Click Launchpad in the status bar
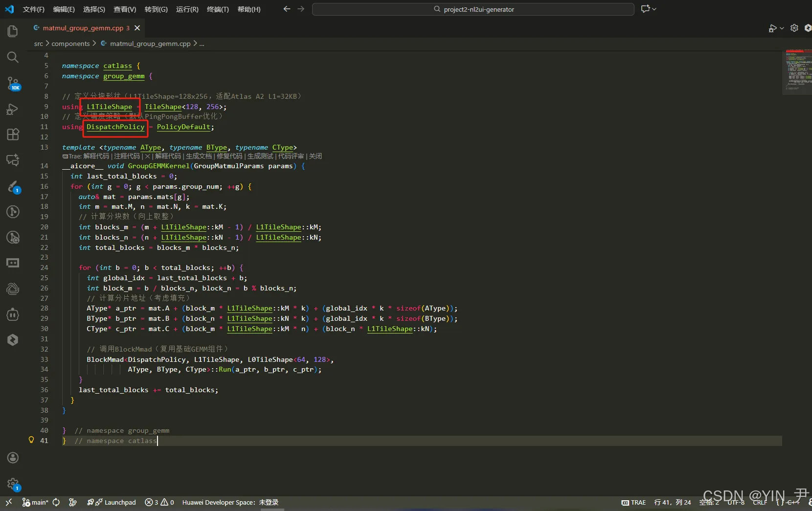Viewport: 812px width, 511px height. [x=112, y=502]
